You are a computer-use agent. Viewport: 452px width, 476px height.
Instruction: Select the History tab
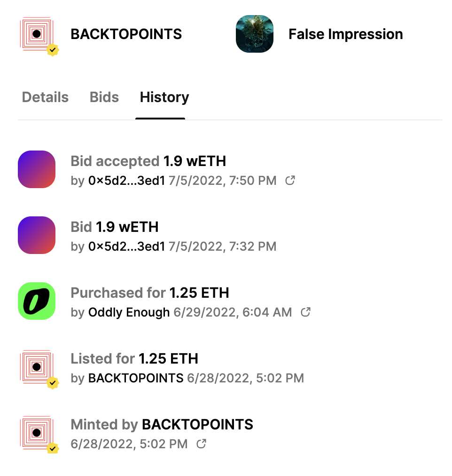click(164, 97)
